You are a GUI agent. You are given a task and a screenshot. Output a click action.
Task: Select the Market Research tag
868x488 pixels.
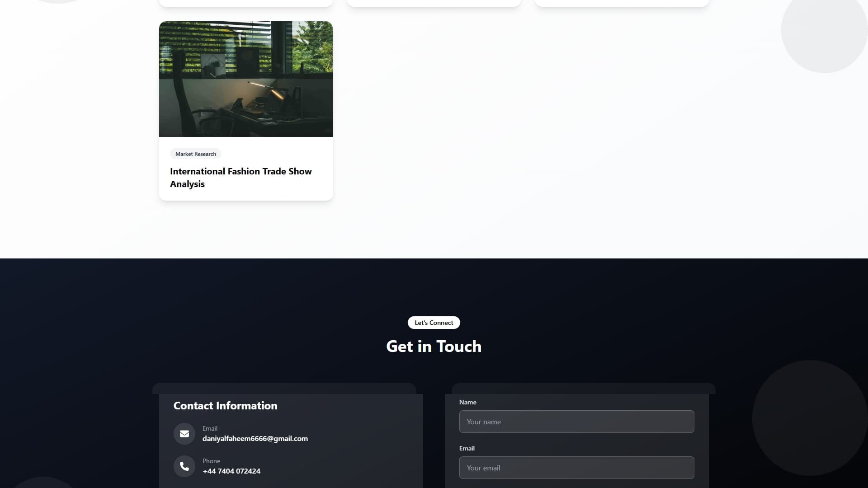tap(196, 154)
